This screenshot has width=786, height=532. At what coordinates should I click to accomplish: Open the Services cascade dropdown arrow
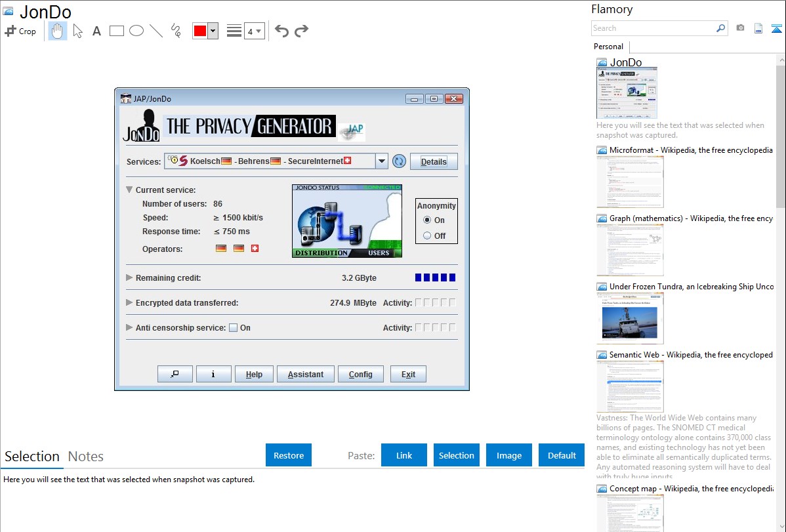tap(381, 161)
